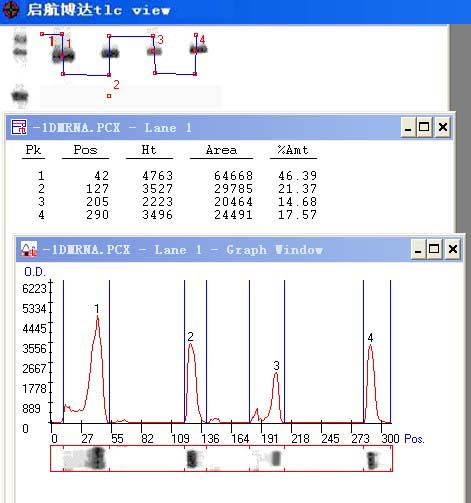Click the tlc view application icon in title bar
Screen dimensions: 471x503
tap(11, 10)
